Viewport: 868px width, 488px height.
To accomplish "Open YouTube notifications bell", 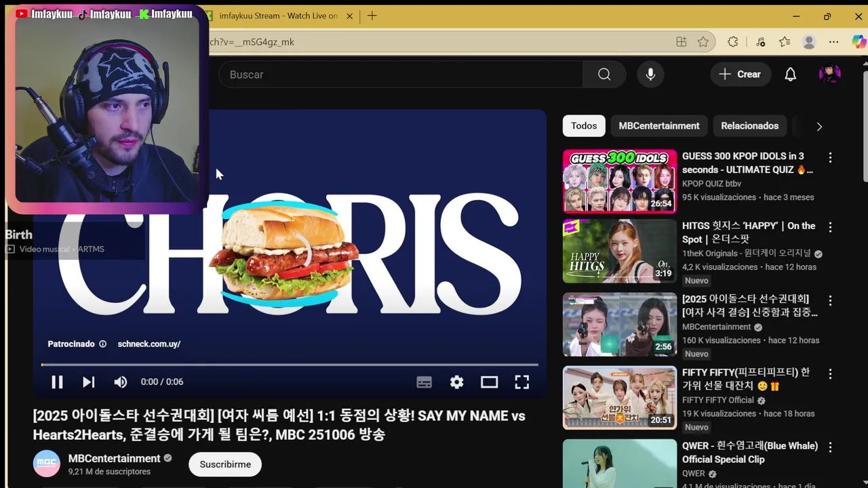I will (791, 75).
